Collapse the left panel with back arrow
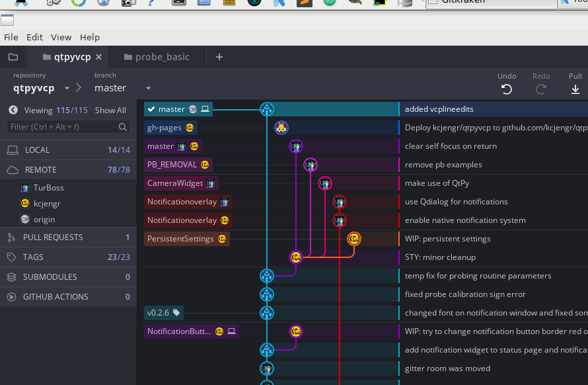Viewport: 588px width, 385px height. (x=13, y=110)
